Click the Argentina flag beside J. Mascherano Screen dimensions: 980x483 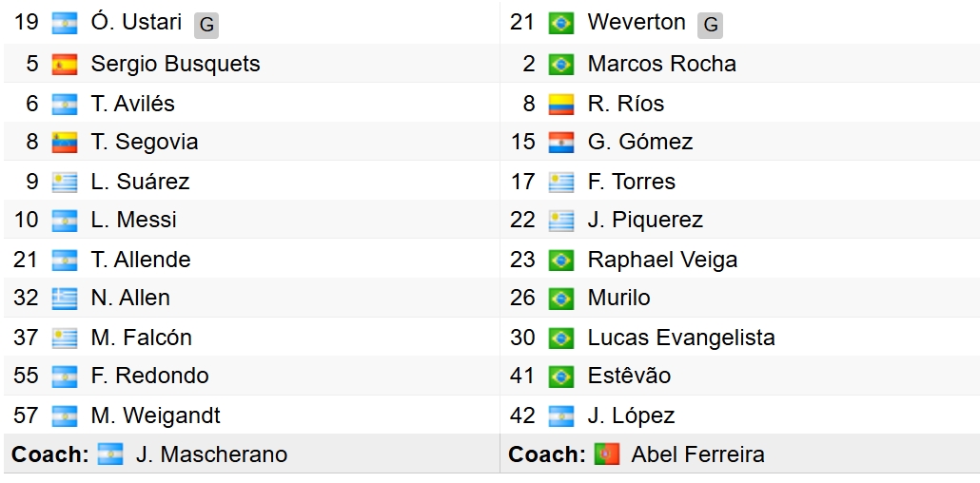pyautogui.click(x=110, y=454)
